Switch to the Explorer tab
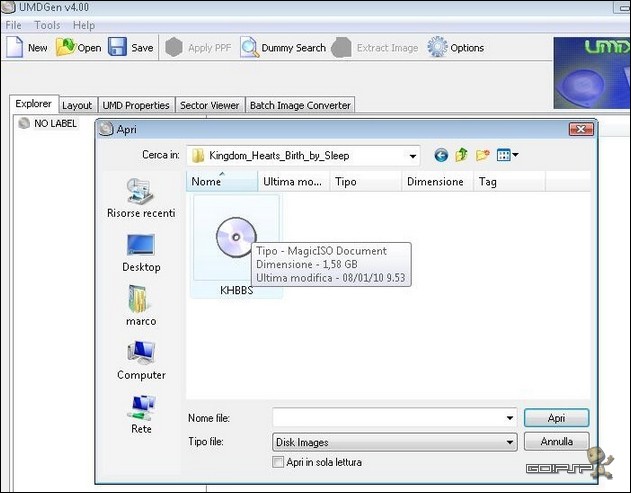Screen dimensions: 631x493 pos(34,104)
